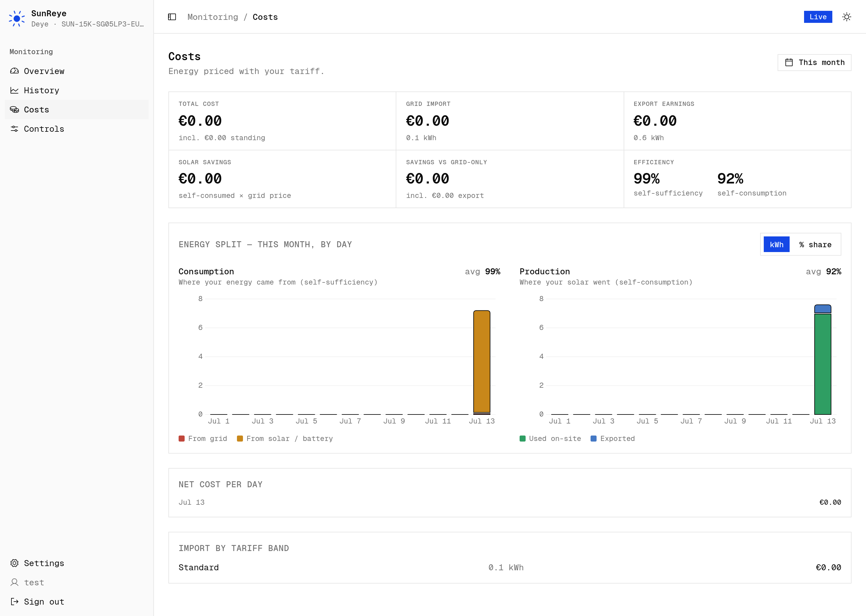Click the 'incl. €0.00 standing' text

(x=222, y=138)
